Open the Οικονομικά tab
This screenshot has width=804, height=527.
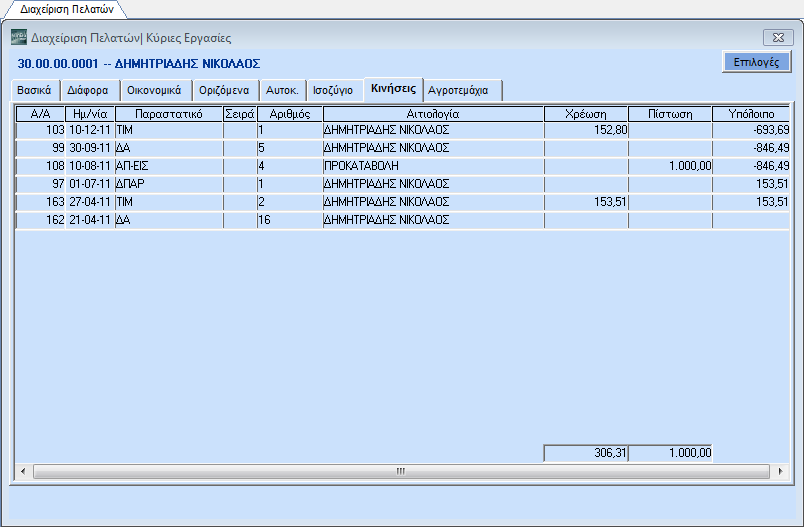(154, 90)
